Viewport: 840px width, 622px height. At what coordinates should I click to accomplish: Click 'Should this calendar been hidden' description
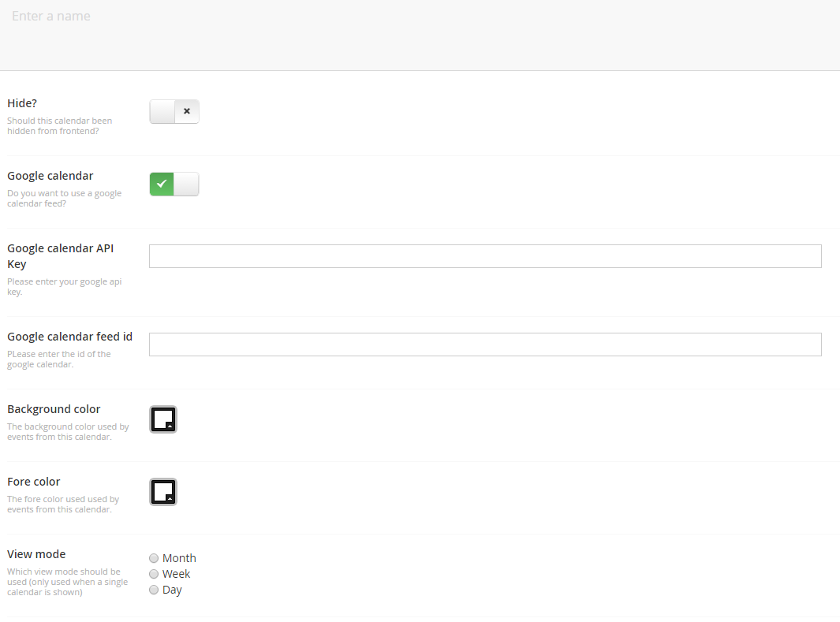point(59,126)
